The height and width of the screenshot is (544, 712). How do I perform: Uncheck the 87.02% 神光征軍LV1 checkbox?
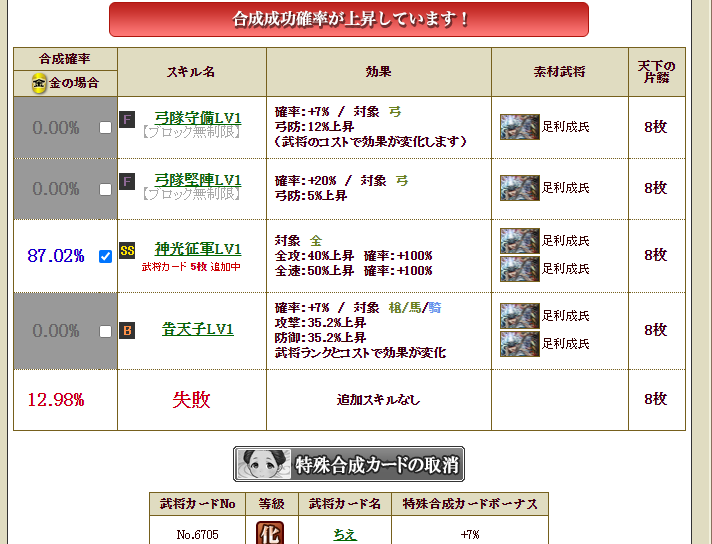(x=105, y=257)
